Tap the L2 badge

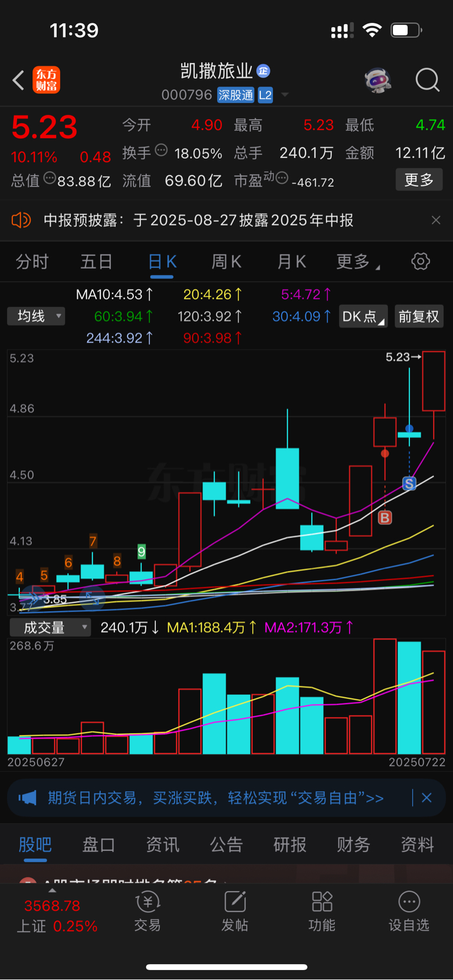pos(265,95)
